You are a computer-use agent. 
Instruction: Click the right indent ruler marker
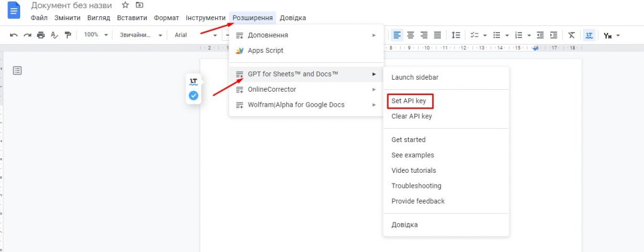[x=536, y=48]
